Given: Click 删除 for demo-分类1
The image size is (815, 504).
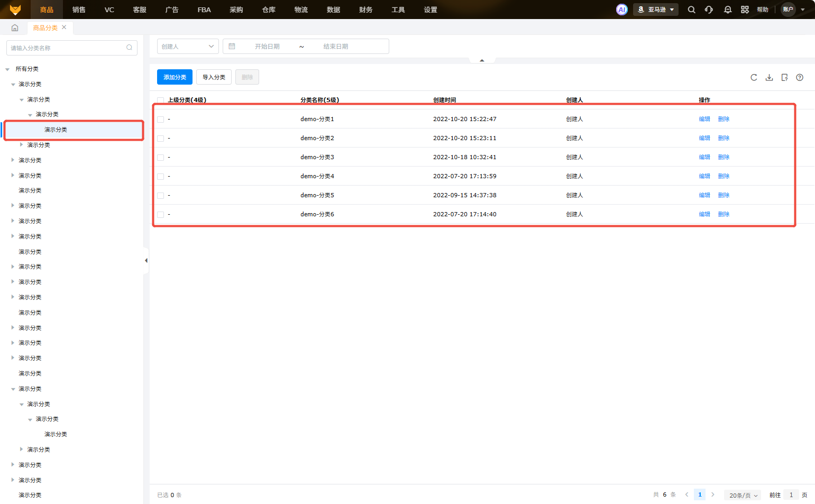Looking at the screenshot, I should (724, 119).
